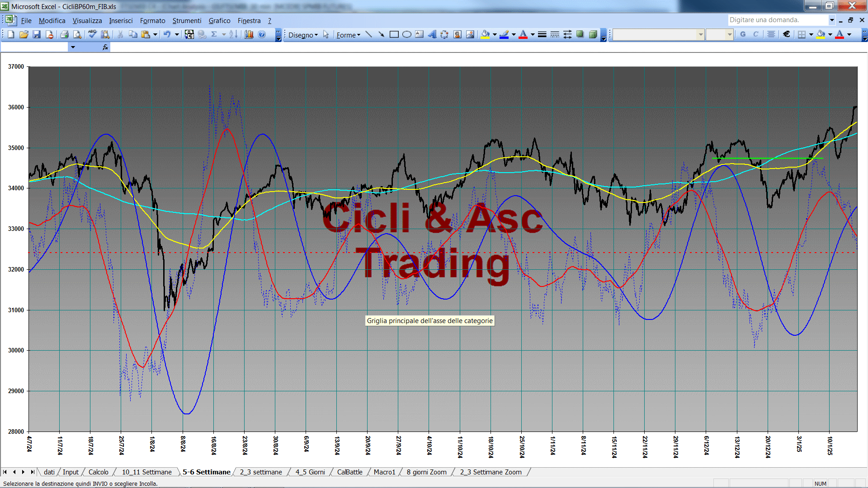The height and width of the screenshot is (488, 868).
Task: Switch to the CalBattle sheet tab
Action: pyautogui.click(x=349, y=472)
